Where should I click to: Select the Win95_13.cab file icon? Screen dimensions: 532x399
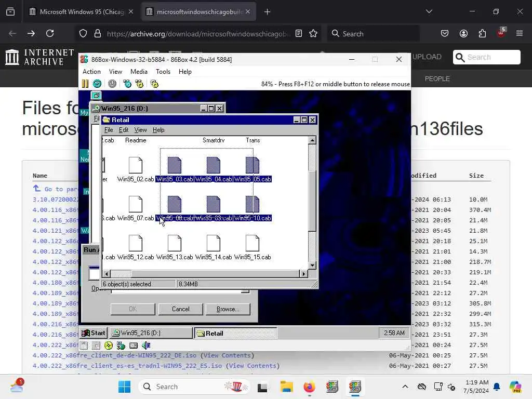pos(175,243)
